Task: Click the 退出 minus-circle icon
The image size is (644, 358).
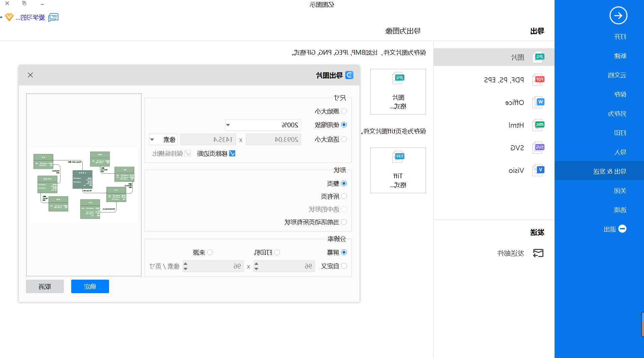Action: pyautogui.click(x=622, y=229)
